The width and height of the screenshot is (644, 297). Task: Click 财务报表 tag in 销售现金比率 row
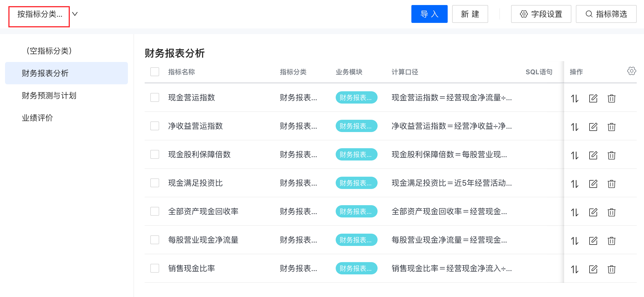356,268
